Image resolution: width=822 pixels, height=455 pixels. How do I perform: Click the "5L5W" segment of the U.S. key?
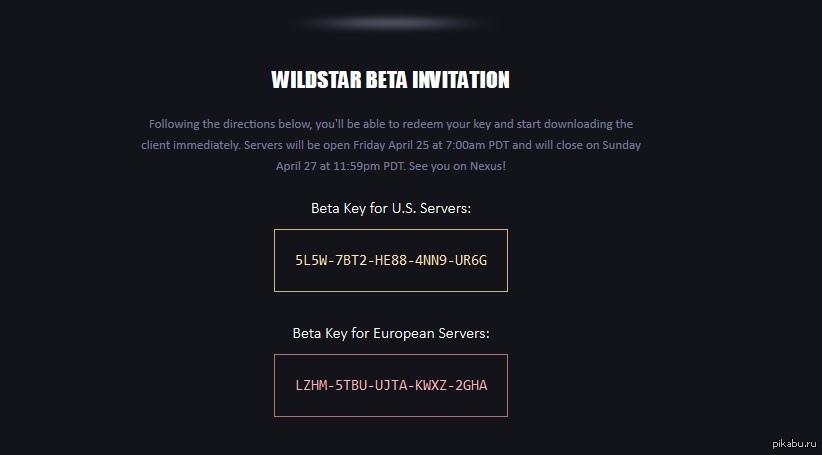[x=311, y=260]
